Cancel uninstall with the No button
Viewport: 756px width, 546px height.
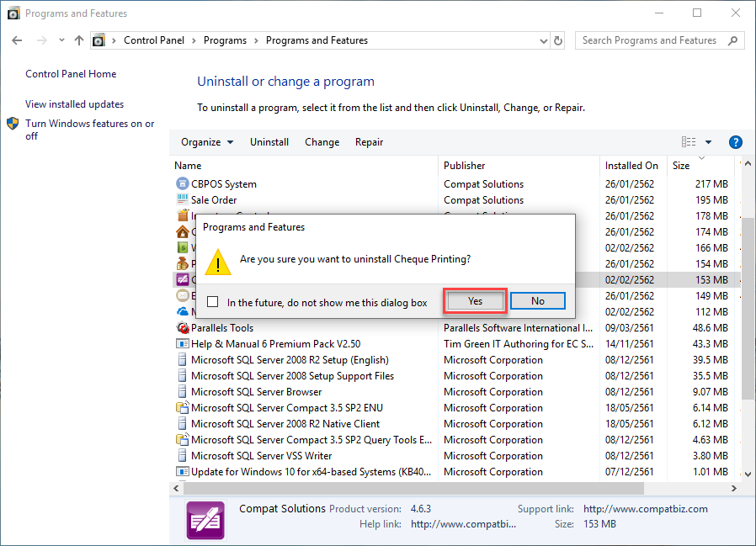538,300
